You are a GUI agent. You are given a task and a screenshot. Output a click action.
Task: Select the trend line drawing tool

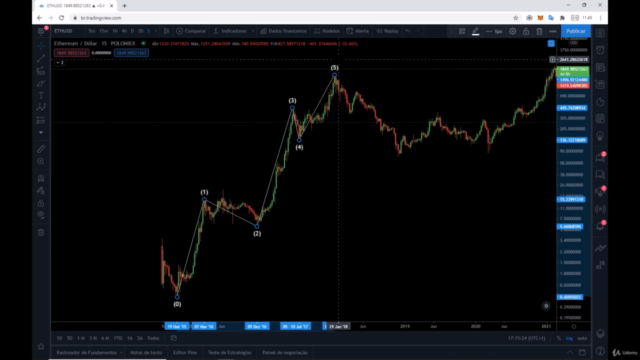(x=41, y=59)
